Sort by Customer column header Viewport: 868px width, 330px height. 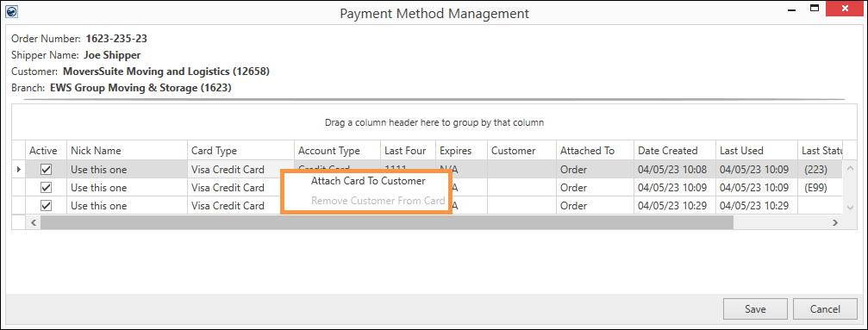click(522, 151)
